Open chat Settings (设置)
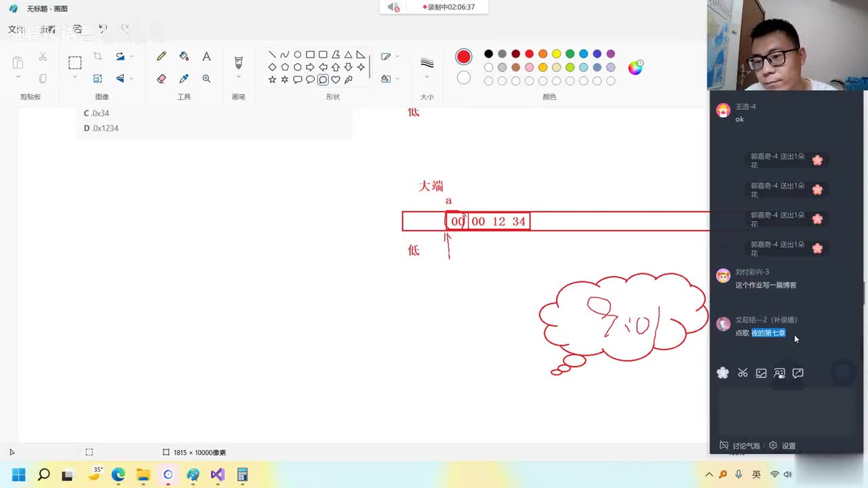This screenshot has height=488, width=868. point(782,445)
